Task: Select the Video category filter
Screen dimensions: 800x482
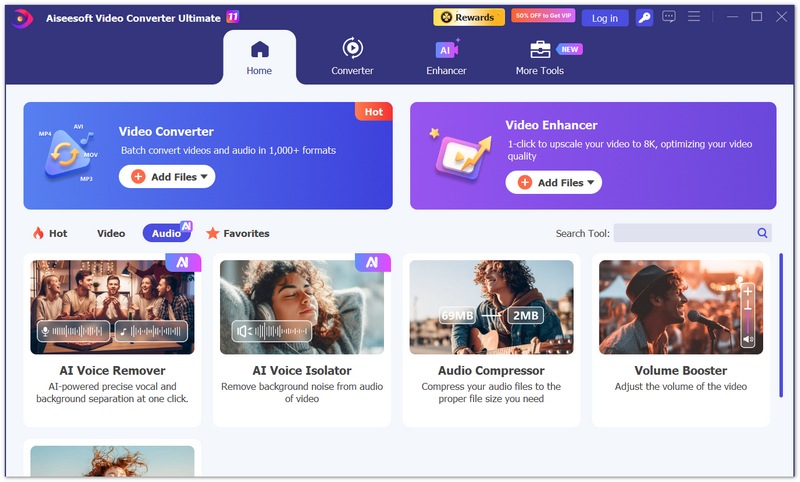Action: pos(111,234)
